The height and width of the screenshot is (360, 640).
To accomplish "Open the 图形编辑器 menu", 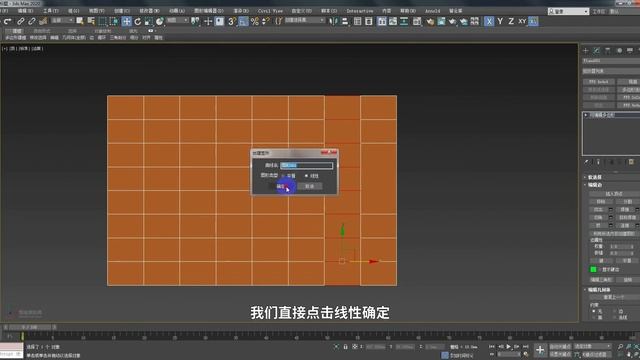I will [x=209, y=11].
